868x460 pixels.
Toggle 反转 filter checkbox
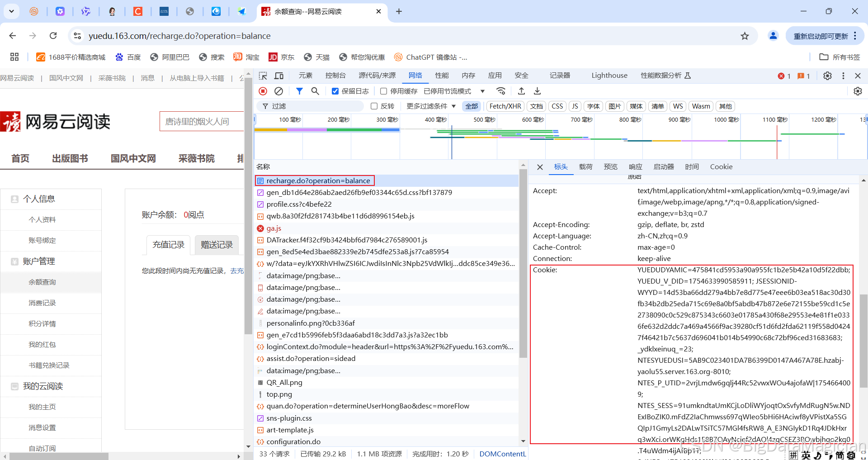(374, 106)
